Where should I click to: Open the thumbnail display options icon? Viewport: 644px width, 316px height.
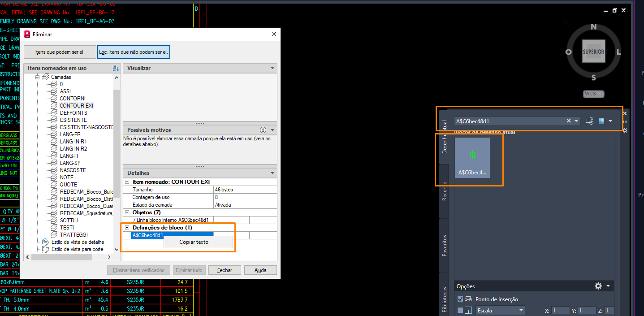(x=601, y=121)
